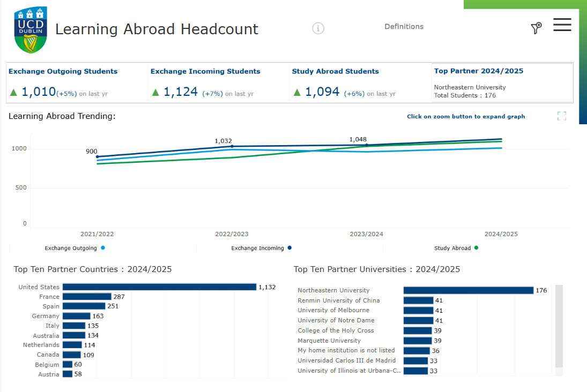Clear applied filters using the funnel icon
Viewport: 587px width, 392px height.
(536, 28)
